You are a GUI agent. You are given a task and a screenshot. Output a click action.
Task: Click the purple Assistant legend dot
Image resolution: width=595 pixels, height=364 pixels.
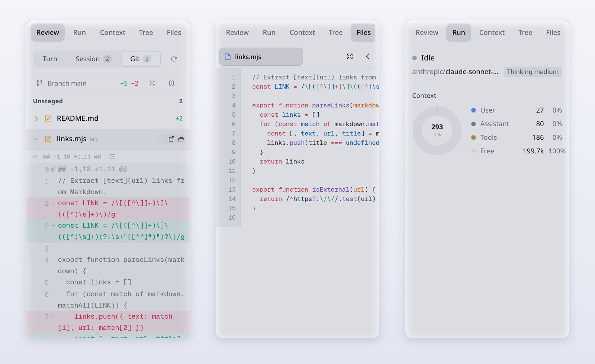pos(473,124)
